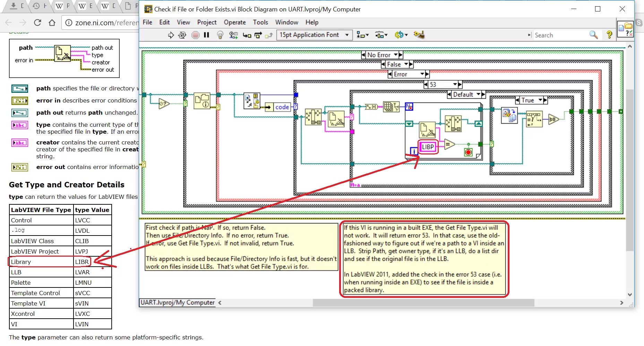Image resolution: width=644 pixels, height=346 pixels.
Task: Click the Step Into button
Action: (x=247, y=35)
